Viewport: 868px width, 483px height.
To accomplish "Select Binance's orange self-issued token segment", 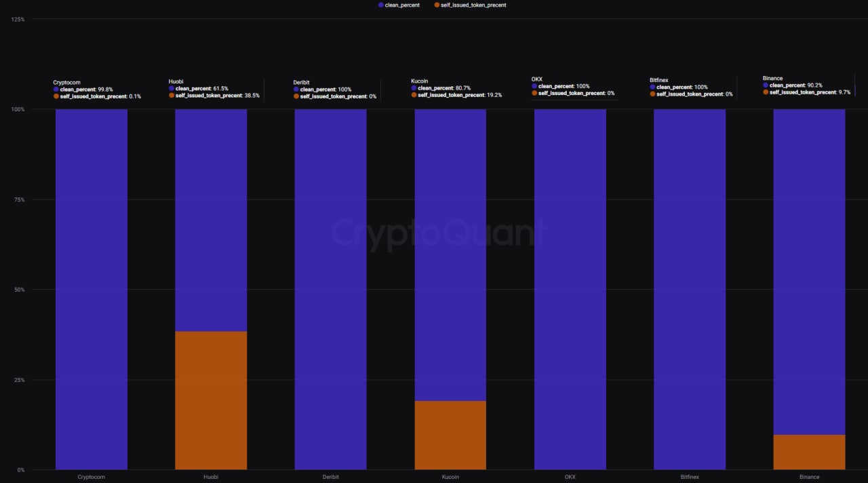I will 810,452.
